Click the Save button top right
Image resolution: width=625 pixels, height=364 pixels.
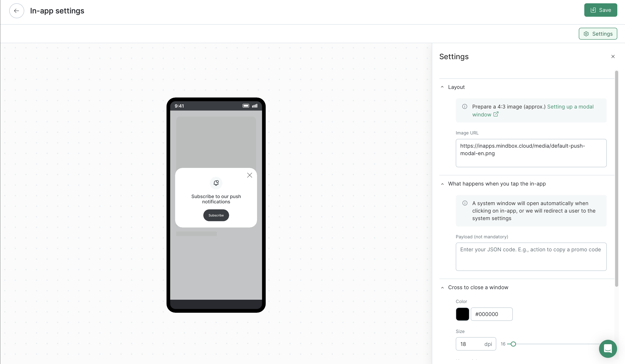point(601,10)
